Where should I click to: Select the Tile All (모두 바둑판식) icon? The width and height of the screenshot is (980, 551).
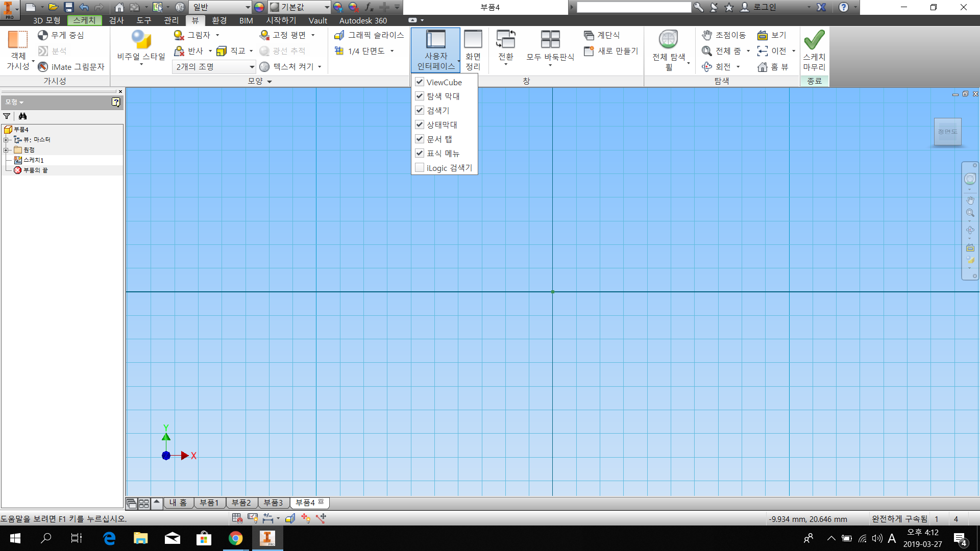550,40
